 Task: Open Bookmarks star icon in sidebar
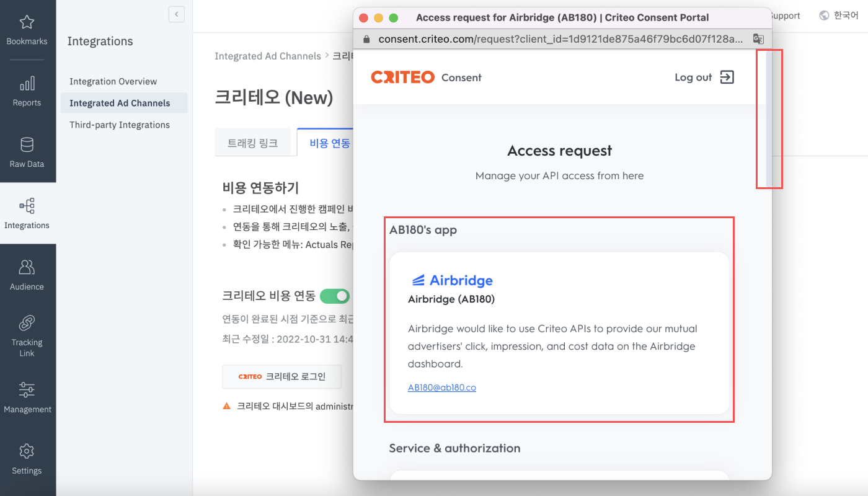27,23
